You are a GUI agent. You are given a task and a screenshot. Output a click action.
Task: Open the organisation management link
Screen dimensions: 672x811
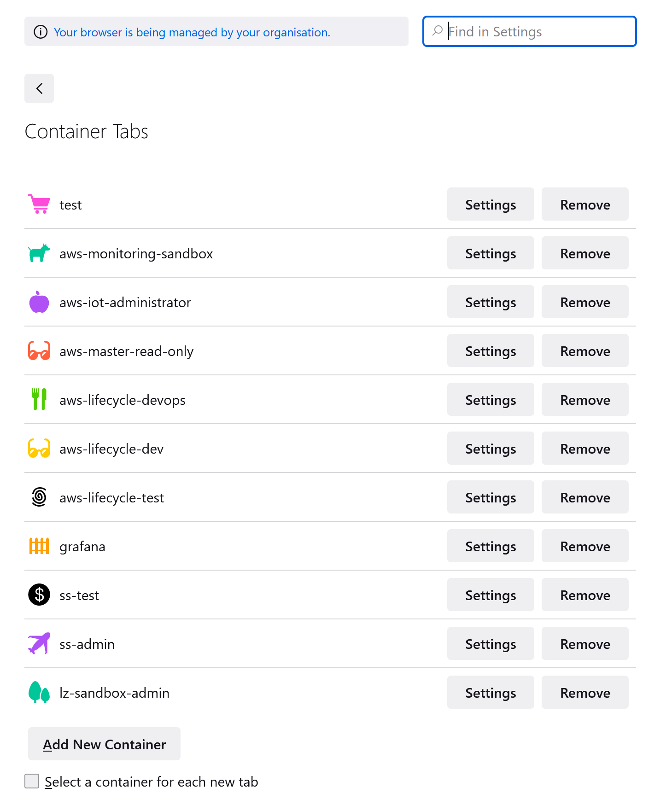[x=192, y=32]
